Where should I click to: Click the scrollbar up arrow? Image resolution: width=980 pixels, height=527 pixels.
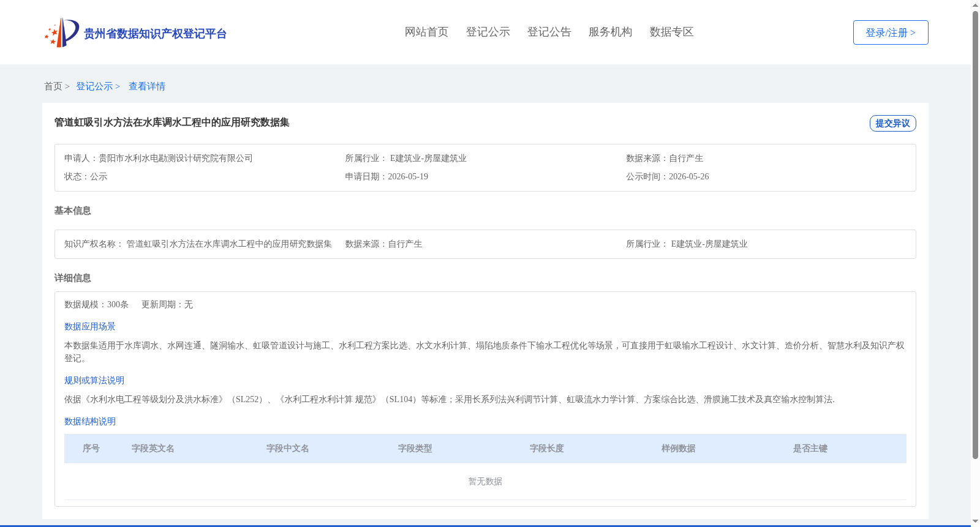[975, 5]
